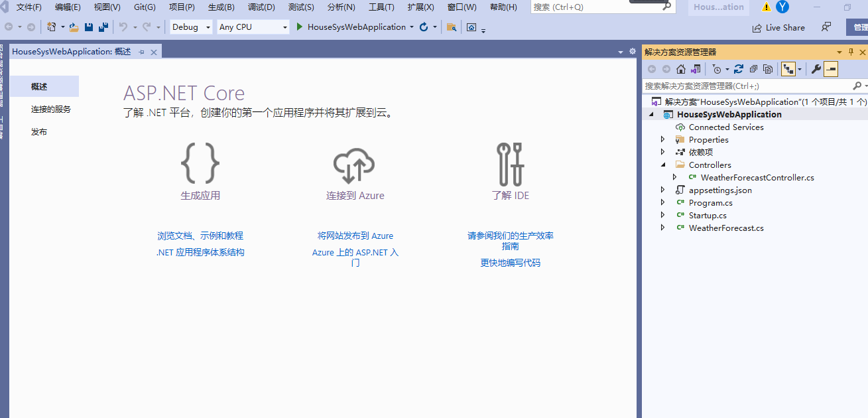Viewport: 868px width, 418px height.
Task: Open the 浏览文档、示例和教程 link
Action: 200,236
